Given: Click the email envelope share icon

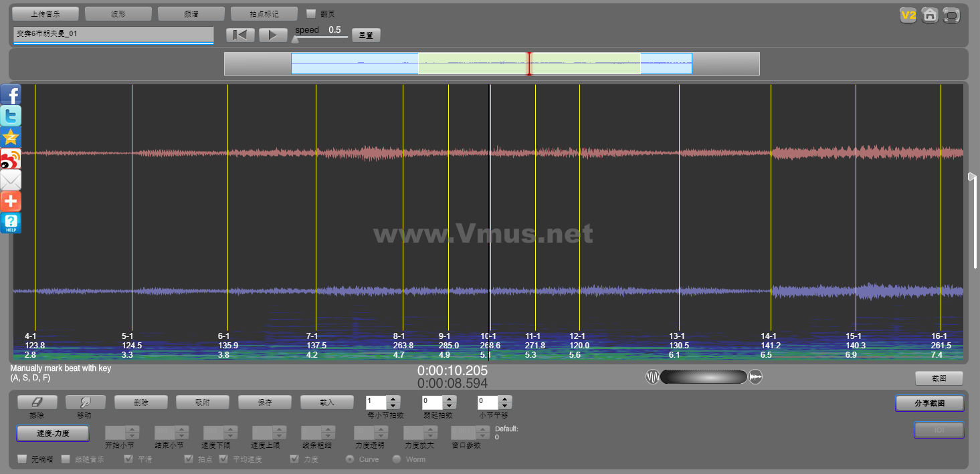Looking at the screenshot, I should click(11, 180).
